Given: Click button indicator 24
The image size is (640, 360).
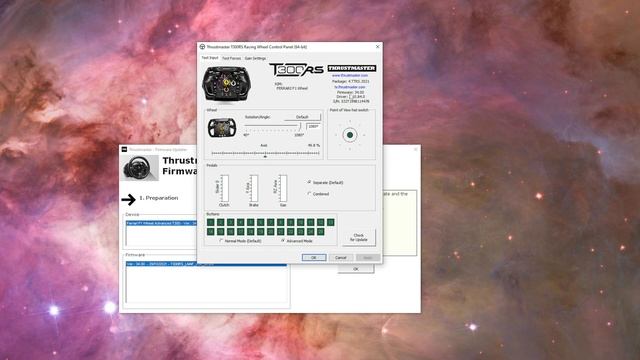Looking at the screenshot, I should pos(311,231).
